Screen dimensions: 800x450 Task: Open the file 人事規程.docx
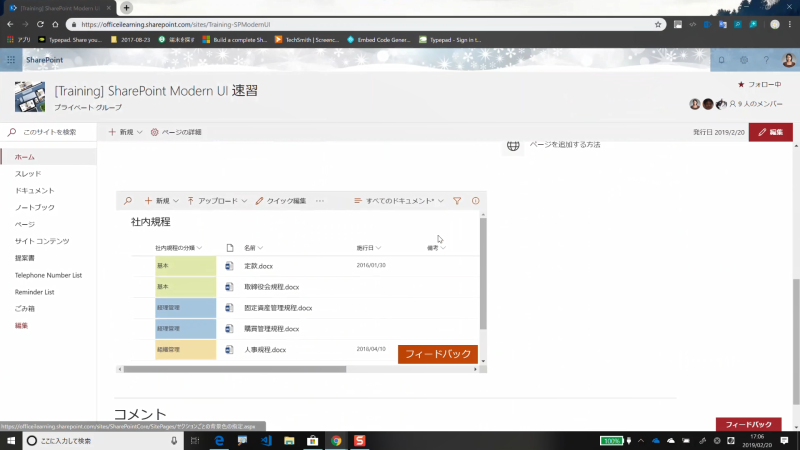coord(265,350)
